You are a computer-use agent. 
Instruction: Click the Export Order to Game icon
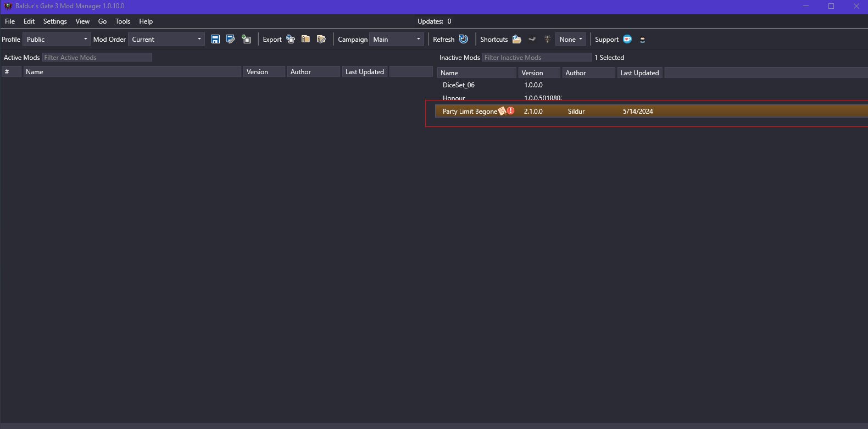[x=291, y=39]
